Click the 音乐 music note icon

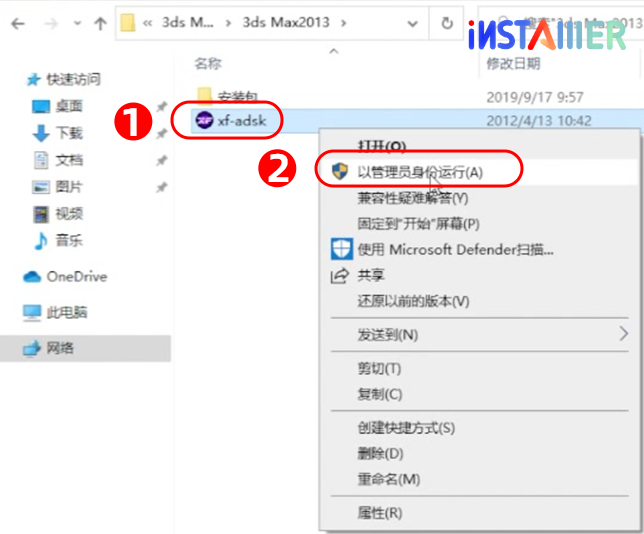(40, 241)
